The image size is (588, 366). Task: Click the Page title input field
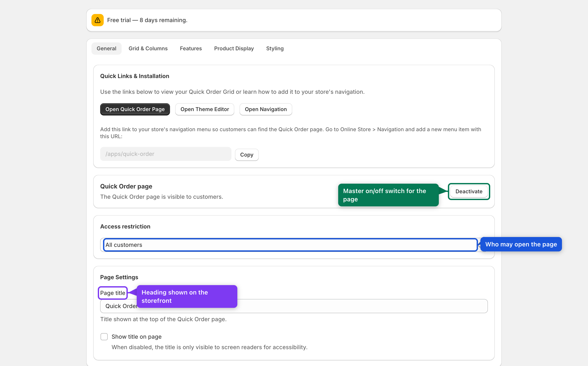294,306
